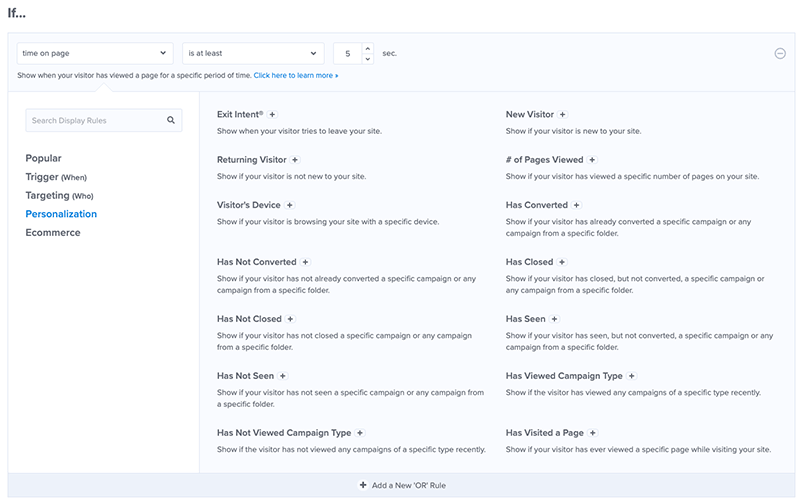
Task: Focus the Search Display Rules field
Action: (104, 120)
